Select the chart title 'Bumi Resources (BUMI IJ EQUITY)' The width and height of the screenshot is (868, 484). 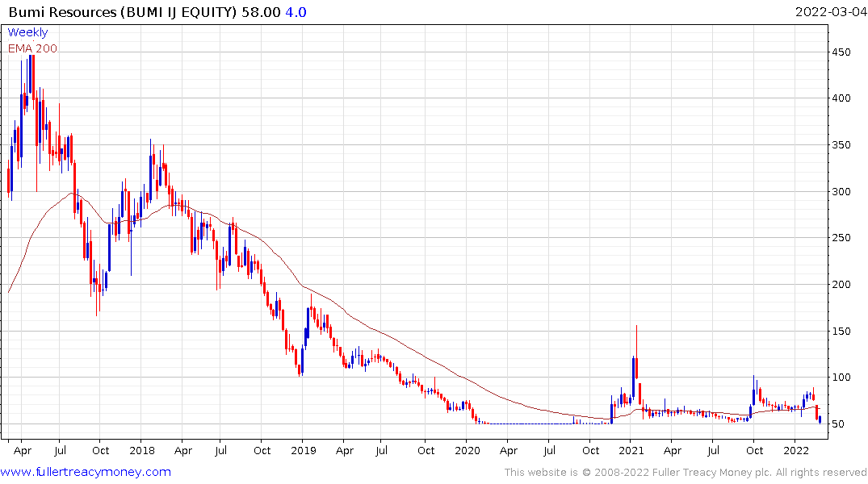[123, 12]
